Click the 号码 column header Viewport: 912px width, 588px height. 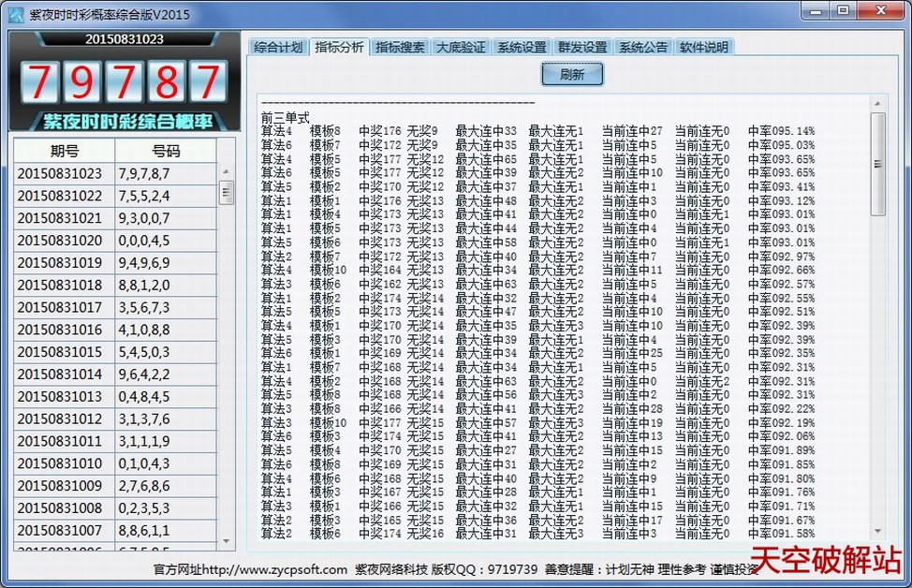[166, 151]
